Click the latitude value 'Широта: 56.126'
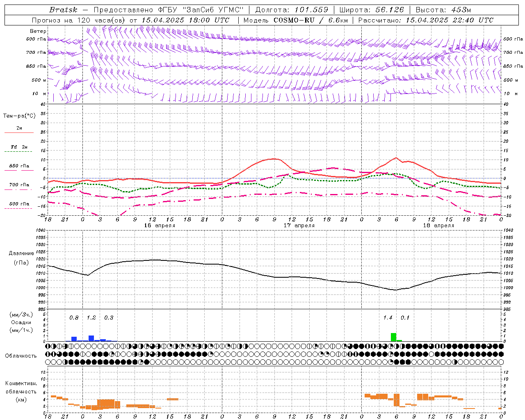The width and height of the screenshot is (525, 420). 372,10
